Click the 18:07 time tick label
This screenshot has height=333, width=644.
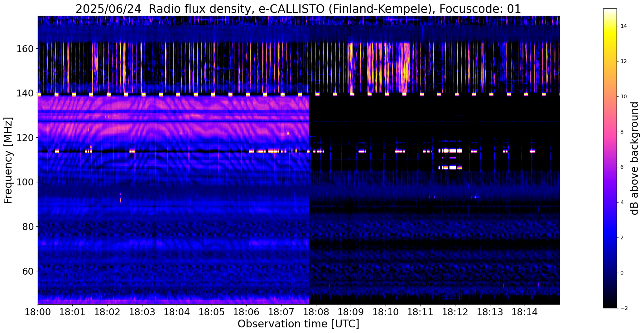(x=281, y=312)
